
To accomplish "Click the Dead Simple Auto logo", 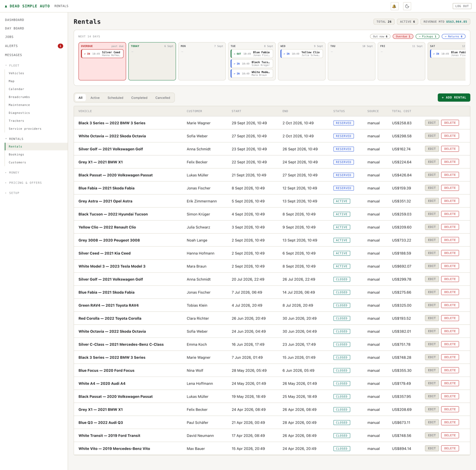I will pos(27,6).
